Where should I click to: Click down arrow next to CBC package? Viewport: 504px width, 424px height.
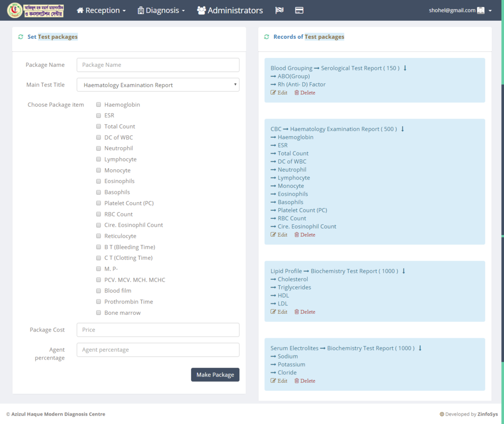click(403, 129)
